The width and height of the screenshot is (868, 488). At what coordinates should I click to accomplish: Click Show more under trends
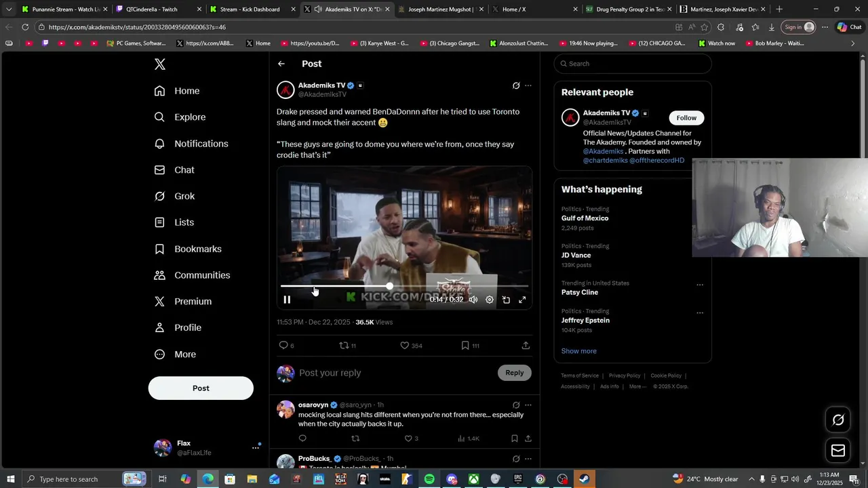579,351
